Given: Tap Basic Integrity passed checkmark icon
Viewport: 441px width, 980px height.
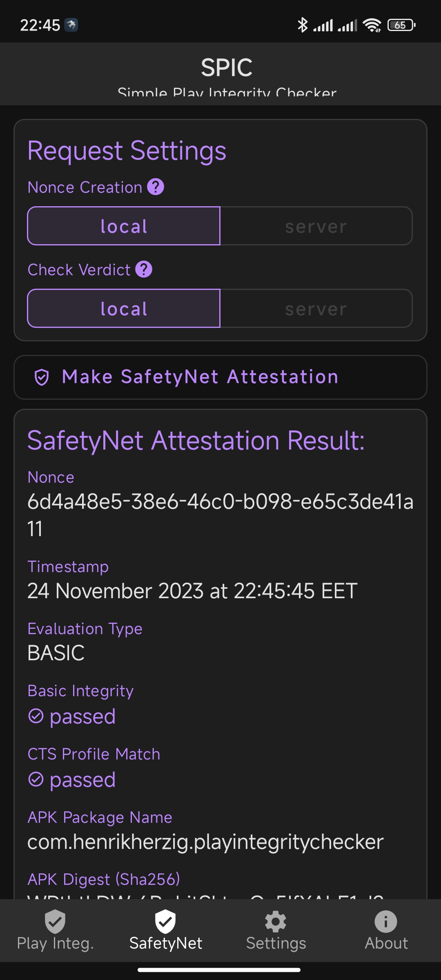Looking at the screenshot, I should click(x=36, y=716).
